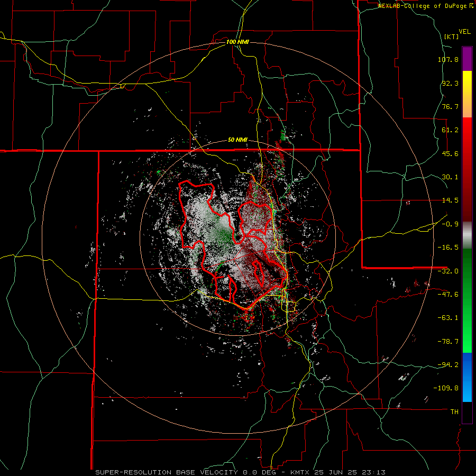476x476 pixels.
Task: Click the -94.2 velocity scale value
Action: pos(448,365)
